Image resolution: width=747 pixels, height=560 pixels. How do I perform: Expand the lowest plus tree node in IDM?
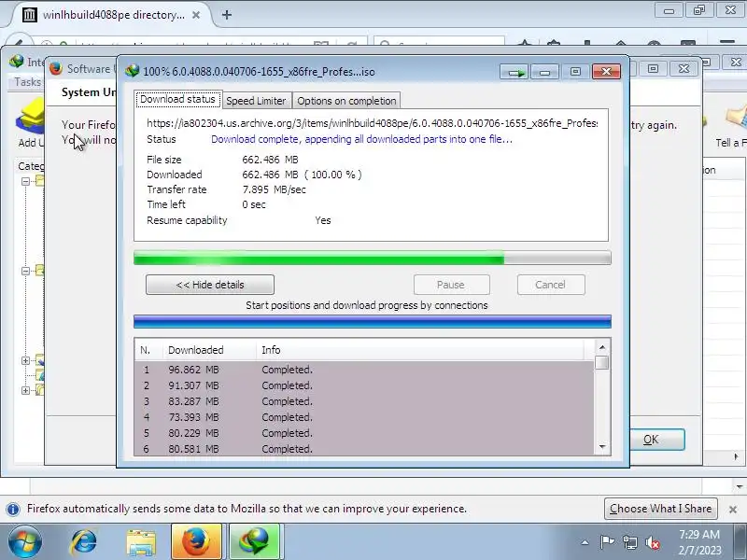click(x=26, y=390)
